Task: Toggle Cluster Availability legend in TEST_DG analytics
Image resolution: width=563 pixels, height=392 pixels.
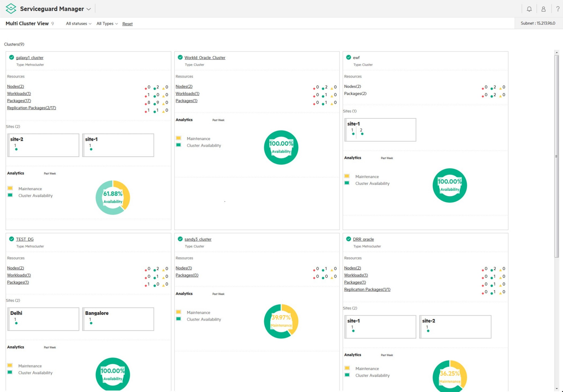Action: tap(11, 373)
